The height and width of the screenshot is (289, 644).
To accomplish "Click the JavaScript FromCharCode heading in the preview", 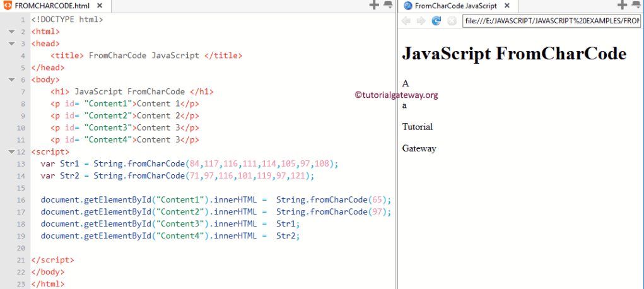I will tap(514, 54).
